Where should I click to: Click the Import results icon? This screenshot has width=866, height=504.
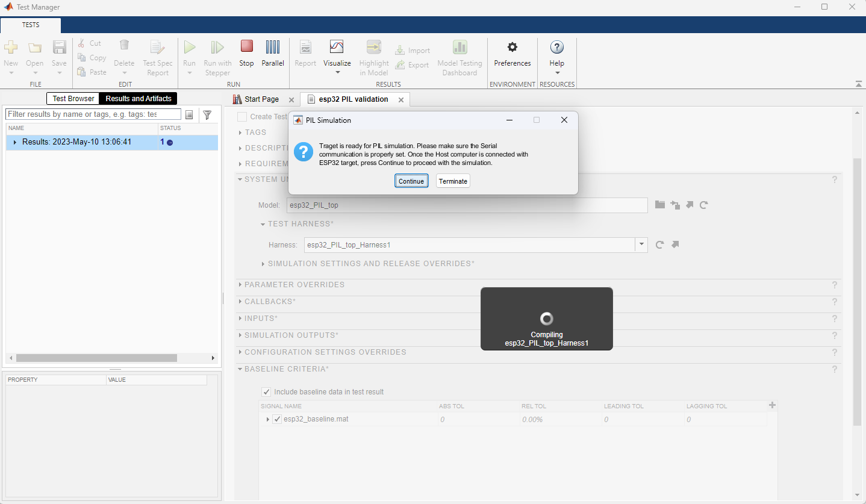(400, 51)
